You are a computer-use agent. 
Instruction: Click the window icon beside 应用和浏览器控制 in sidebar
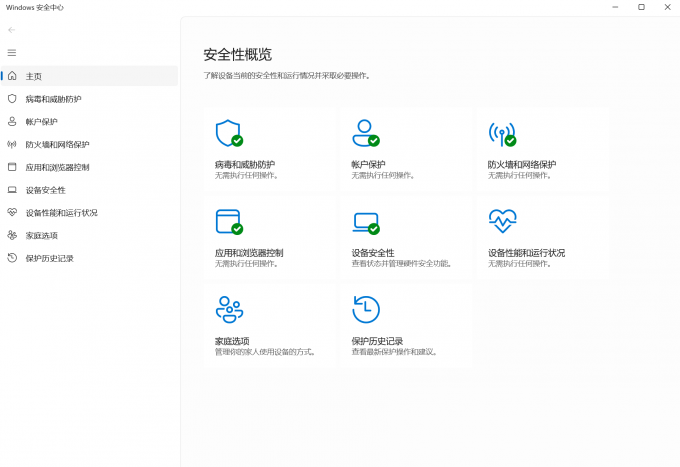tap(12, 167)
